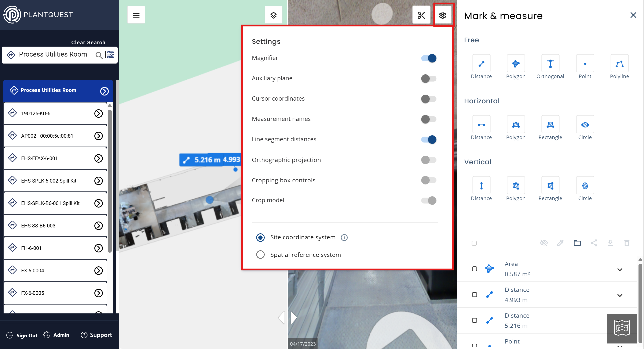Open the layers selector icon
This screenshot has height=349, width=644.
point(273,15)
